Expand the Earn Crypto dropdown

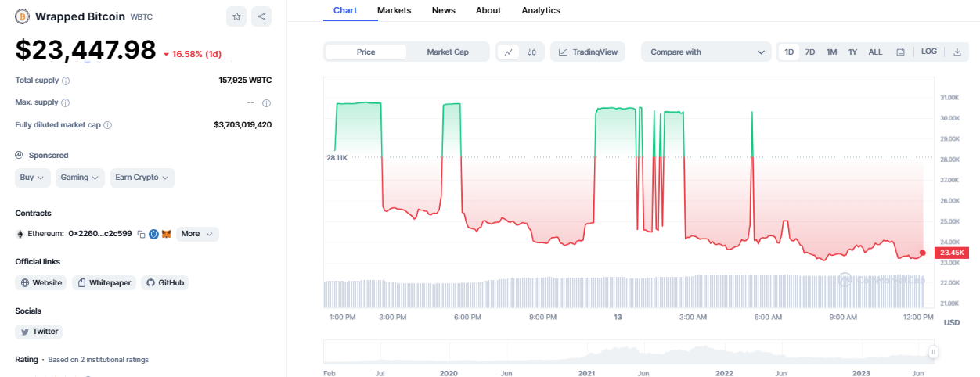(x=142, y=178)
